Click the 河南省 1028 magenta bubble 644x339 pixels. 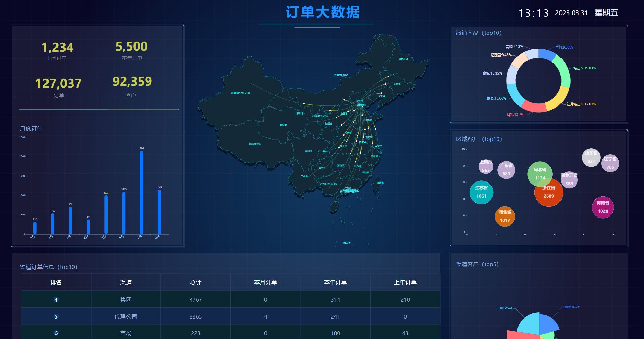tap(603, 207)
